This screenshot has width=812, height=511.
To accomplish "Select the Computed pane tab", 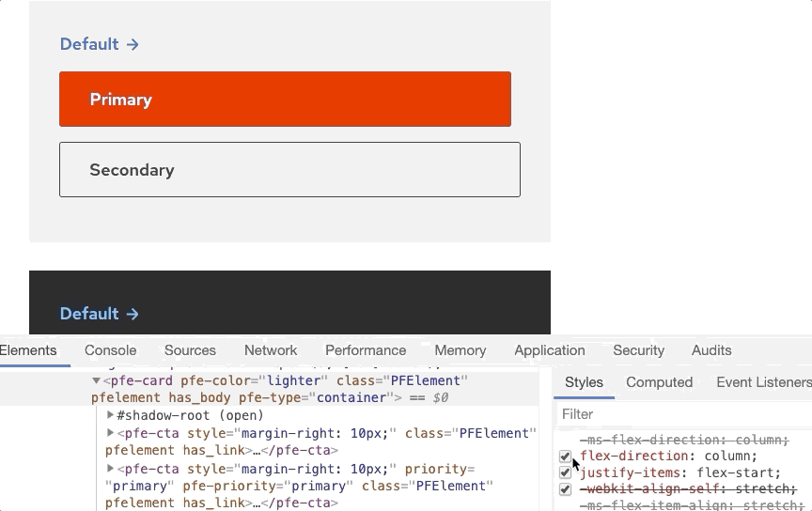I will pyautogui.click(x=659, y=382).
